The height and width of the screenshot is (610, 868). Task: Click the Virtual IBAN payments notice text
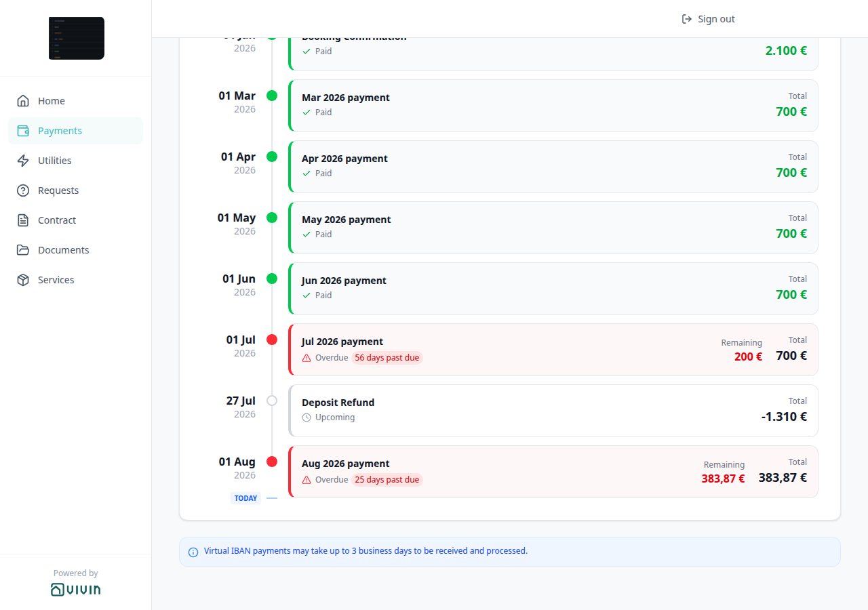(x=366, y=551)
